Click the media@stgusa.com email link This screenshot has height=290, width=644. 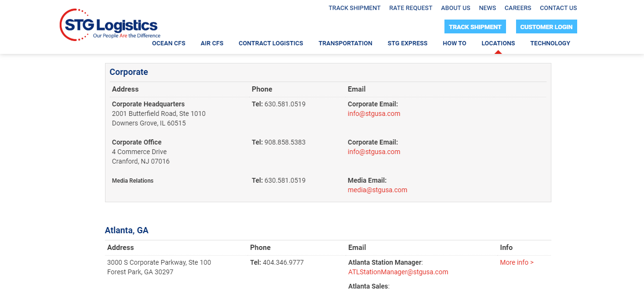click(x=377, y=190)
